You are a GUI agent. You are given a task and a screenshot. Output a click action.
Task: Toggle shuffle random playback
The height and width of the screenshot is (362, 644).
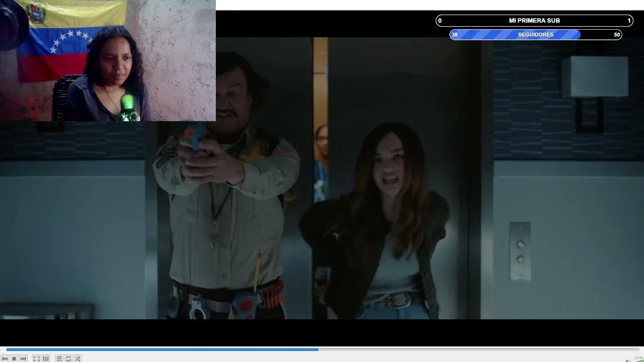click(x=77, y=358)
